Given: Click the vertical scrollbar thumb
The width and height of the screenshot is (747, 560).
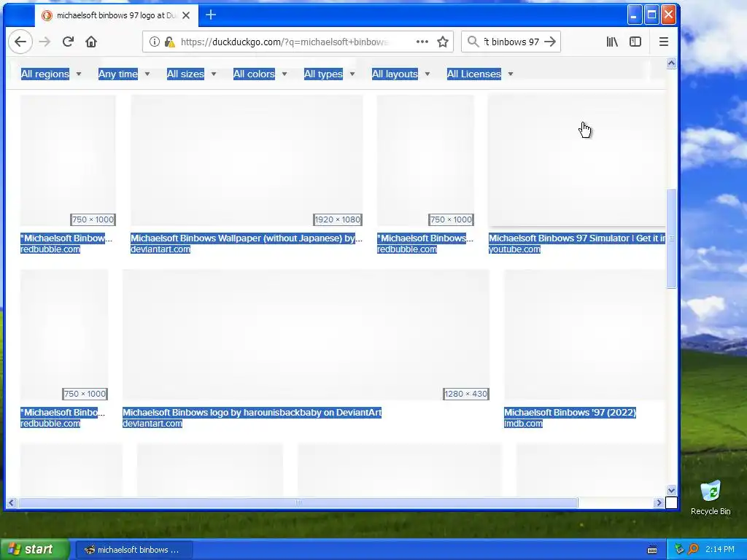Looking at the screenshot, I should click(x=671, y=238).
